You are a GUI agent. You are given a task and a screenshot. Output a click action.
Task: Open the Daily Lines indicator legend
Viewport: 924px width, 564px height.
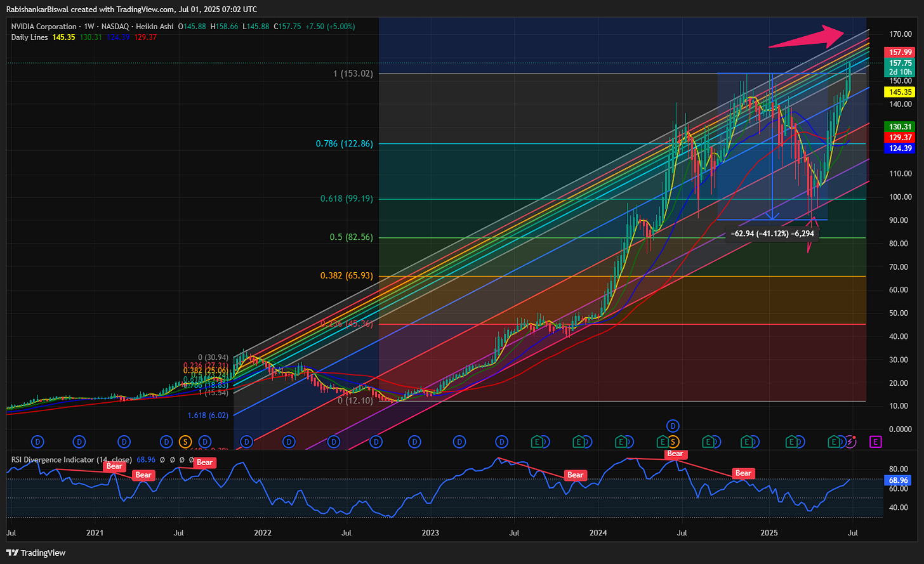coord(30,37)
